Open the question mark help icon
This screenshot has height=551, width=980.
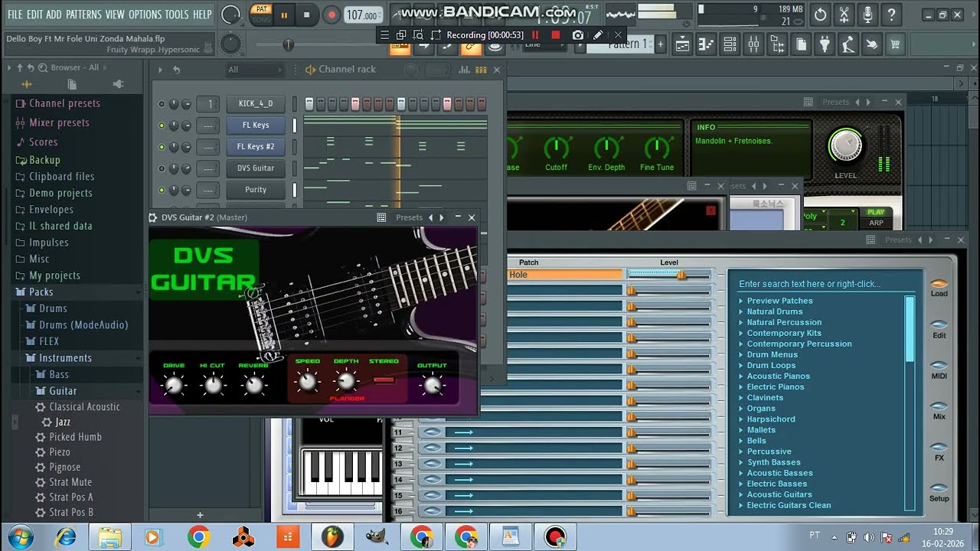pos(891,15)
